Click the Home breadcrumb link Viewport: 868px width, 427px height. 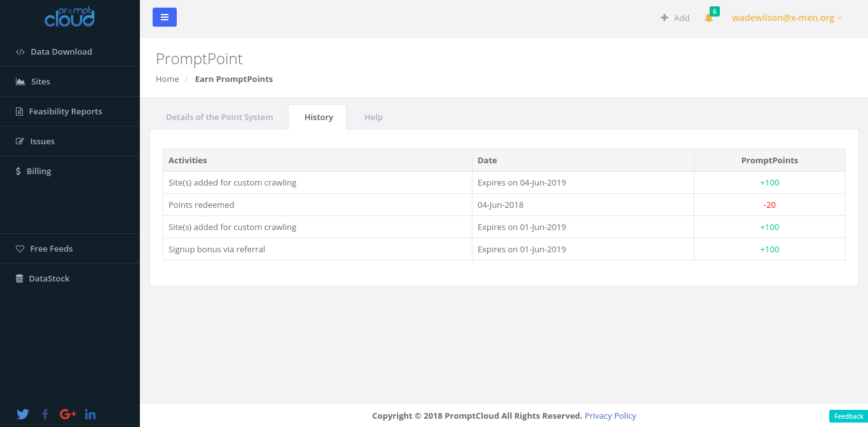tap(167, 79)
